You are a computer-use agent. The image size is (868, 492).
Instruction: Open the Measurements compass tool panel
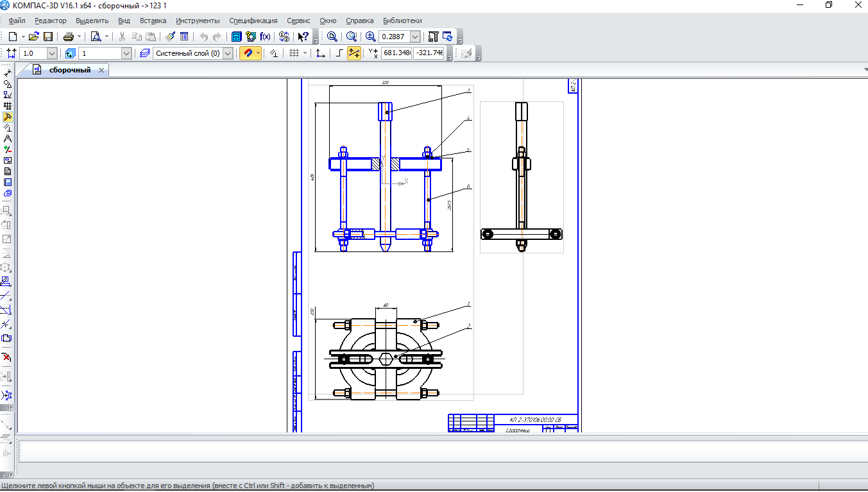[x=8, y=139]
